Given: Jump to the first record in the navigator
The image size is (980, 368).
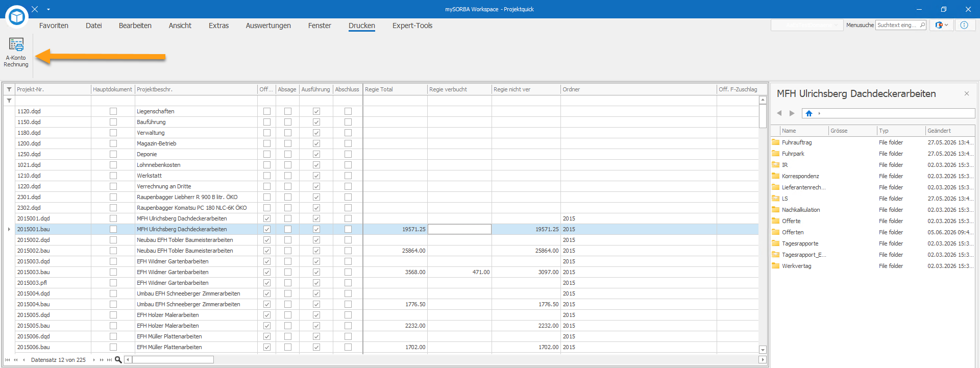Looking at the screenshot, I should coord(7,360).
